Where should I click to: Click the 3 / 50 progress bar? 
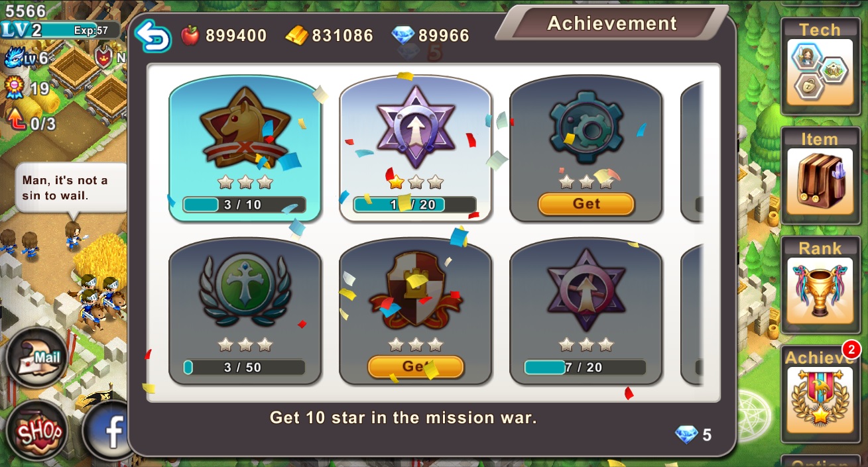pos(245,367)
